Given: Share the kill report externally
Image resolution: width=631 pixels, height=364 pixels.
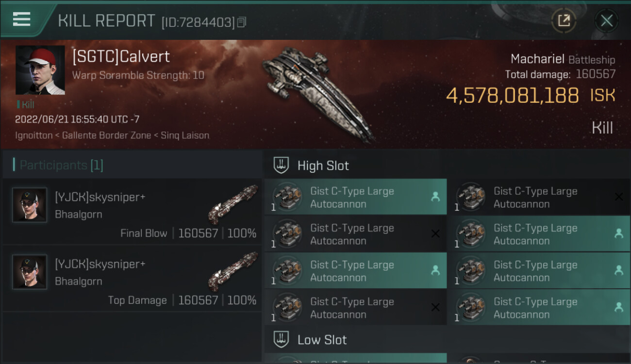Looking at the screenshot, I should [x=564, y=20].
